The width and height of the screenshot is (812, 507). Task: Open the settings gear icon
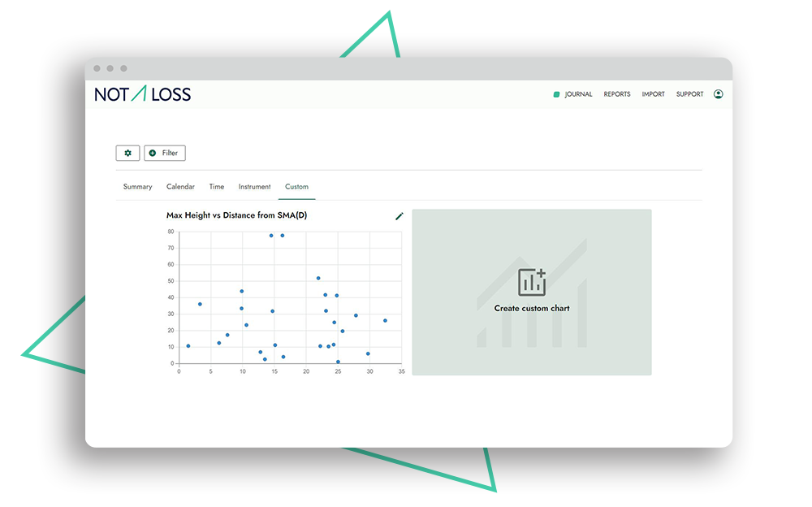click(127, 153)
